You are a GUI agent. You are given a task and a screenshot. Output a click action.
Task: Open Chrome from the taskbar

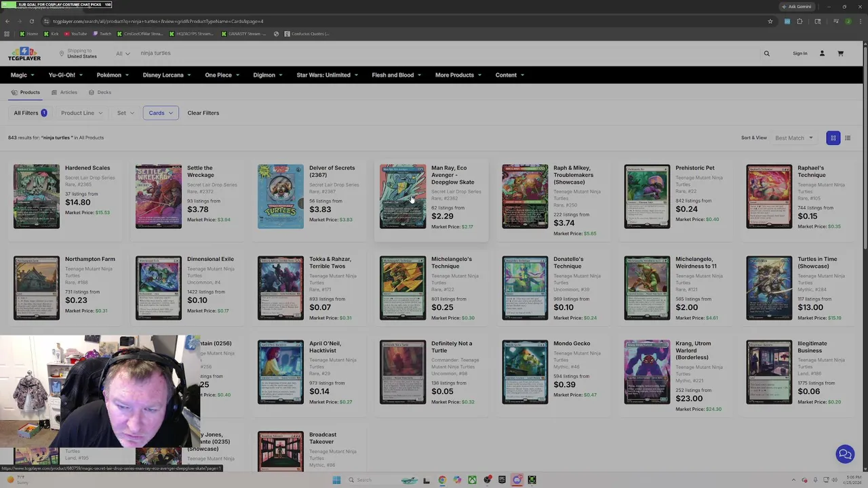click(441, 480)
